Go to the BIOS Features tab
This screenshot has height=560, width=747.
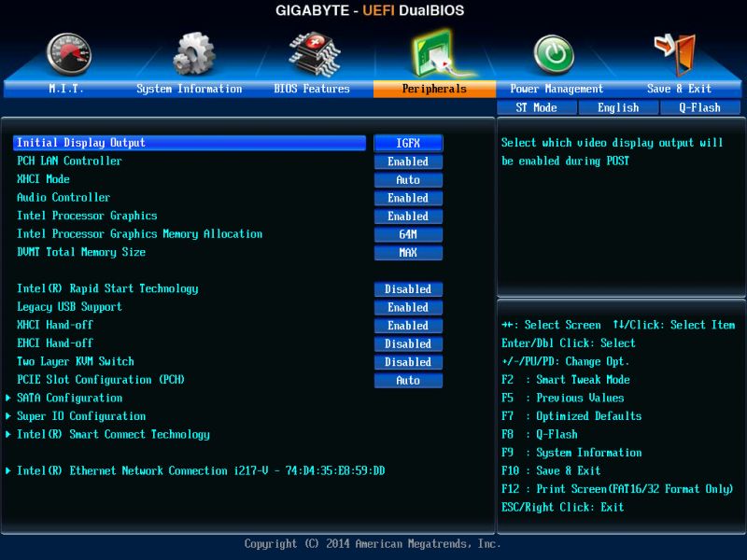tap(312, 89)
